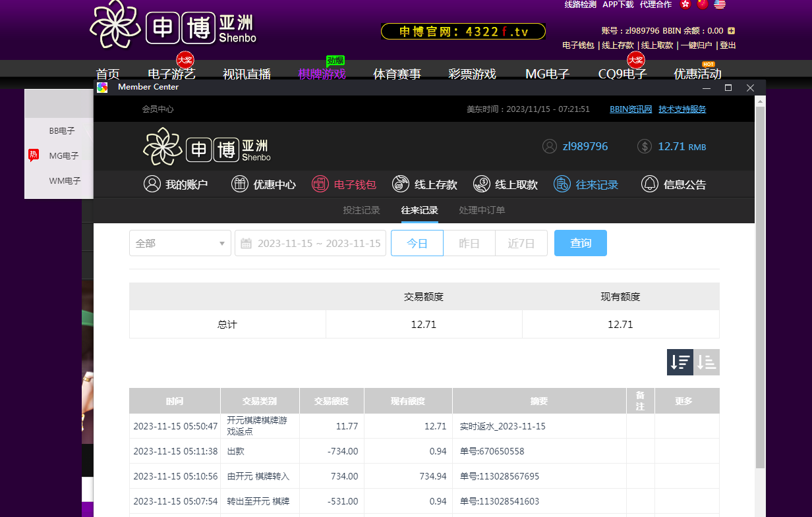The height and width of the screenshot is (517, 812).
Task: Select the 往来记录 sub-tab below the navigation row
Action: pos(420,211)
